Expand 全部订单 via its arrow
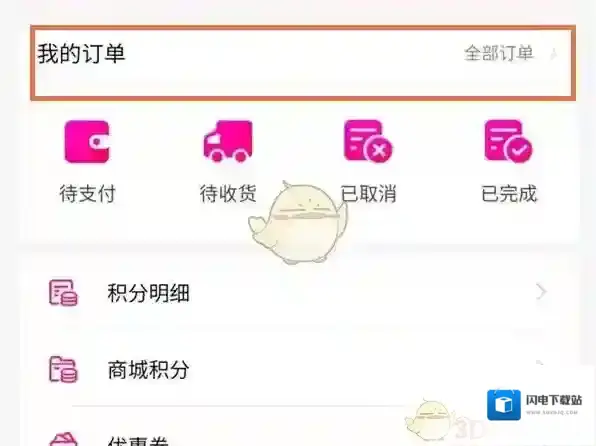596x446 pixels. pyautogui.click(x=554, y=54)
